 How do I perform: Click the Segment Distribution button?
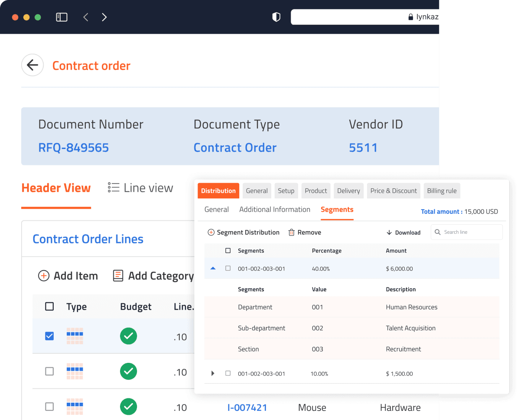point(244,233)
